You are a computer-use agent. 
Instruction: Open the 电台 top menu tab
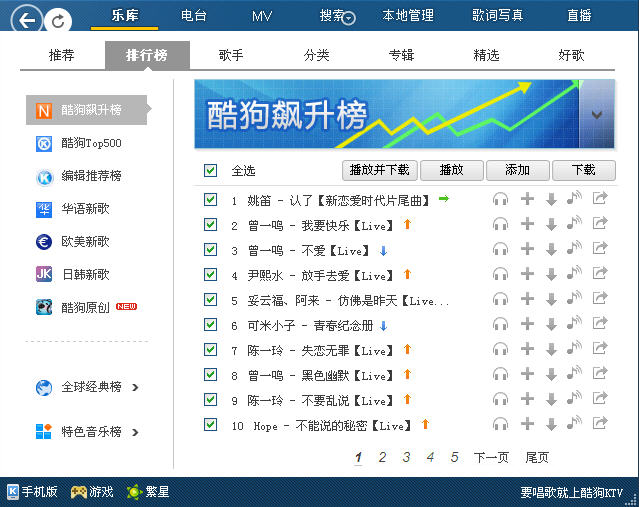[x=194, y=15]
